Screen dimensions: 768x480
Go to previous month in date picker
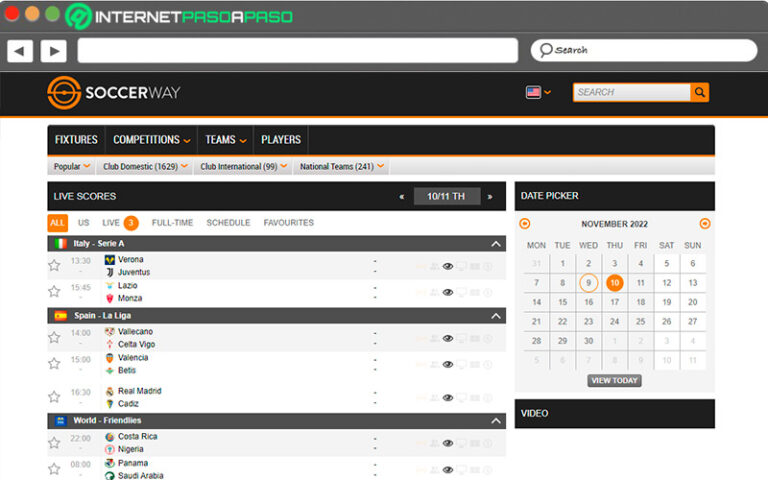[x=525, y=224]
